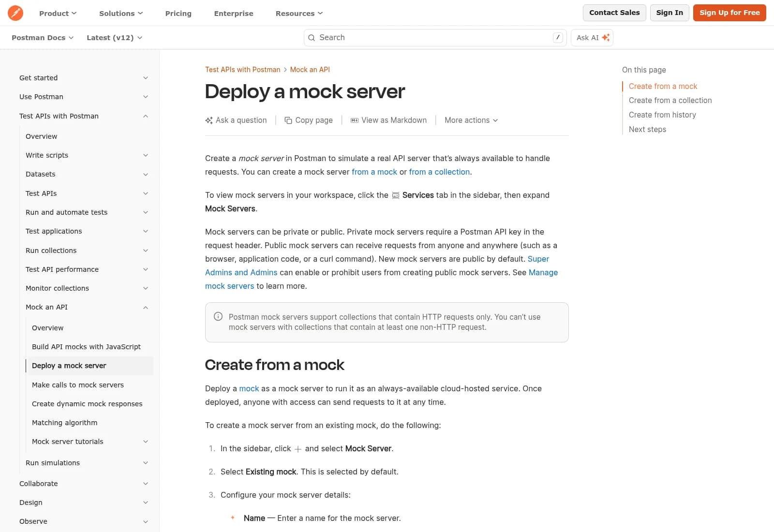Open the Latest (v12) version dropdown
The height and width of the screenshot is (532, 774).
(x=114, y=38)
